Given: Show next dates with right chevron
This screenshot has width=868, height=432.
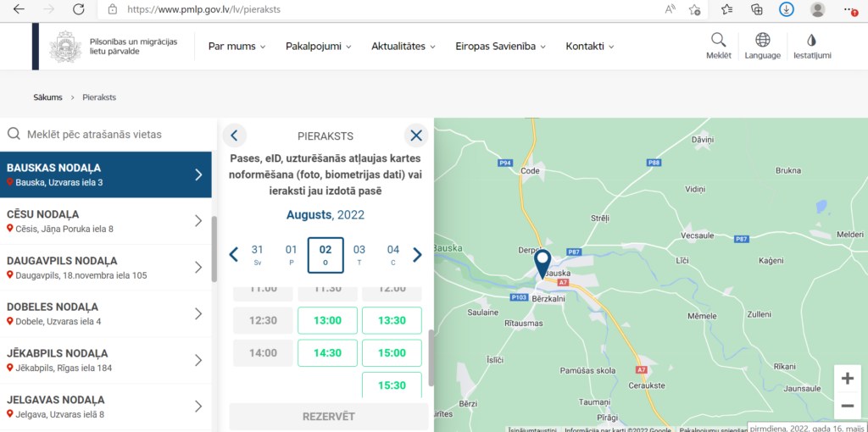Looking at the screenshot, I should pos(417,254).
